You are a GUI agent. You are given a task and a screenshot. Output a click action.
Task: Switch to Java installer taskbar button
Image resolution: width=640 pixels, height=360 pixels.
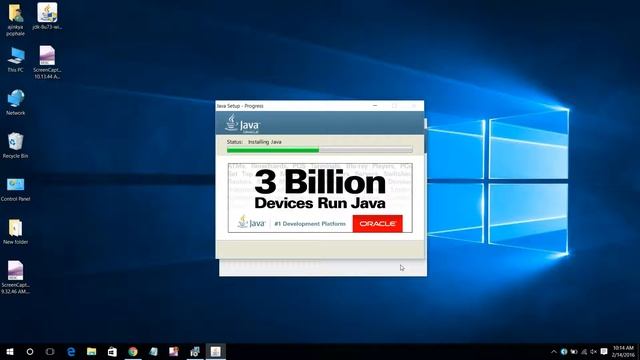tap(216, 351)
